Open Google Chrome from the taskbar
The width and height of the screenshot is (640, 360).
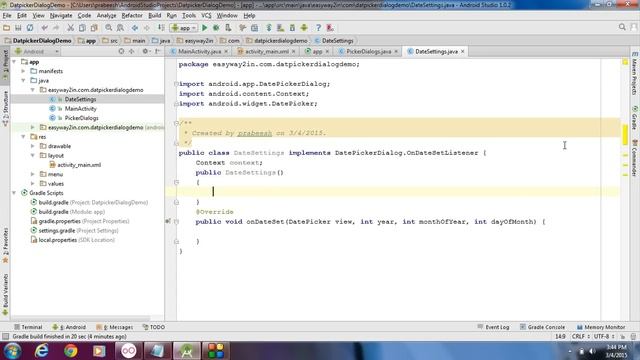tap(71, 351)
